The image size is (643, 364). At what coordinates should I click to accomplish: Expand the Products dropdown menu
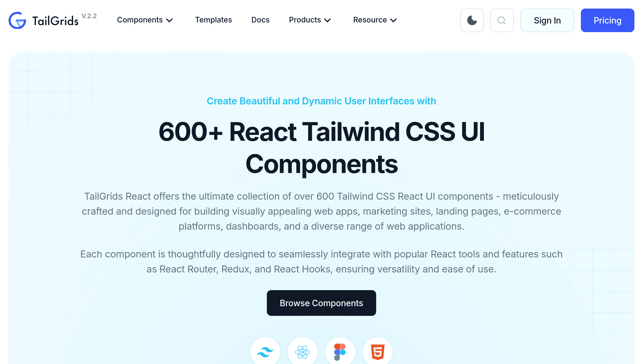coord(310,20)
